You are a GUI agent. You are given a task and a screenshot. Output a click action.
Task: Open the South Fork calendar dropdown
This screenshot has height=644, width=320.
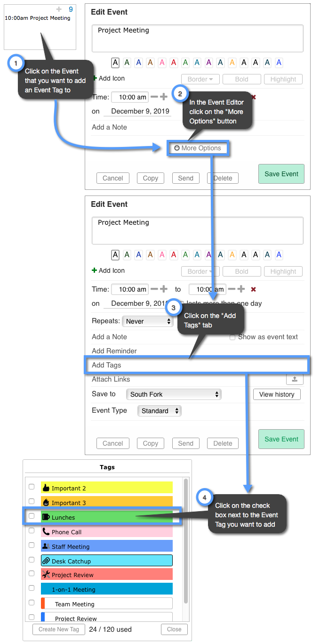point(174,394)
